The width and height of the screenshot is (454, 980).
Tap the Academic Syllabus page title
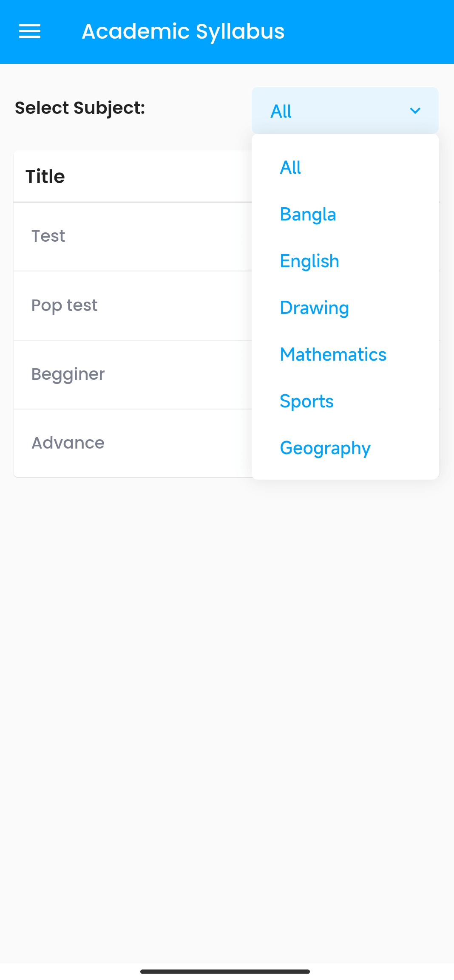pos(183,31)
